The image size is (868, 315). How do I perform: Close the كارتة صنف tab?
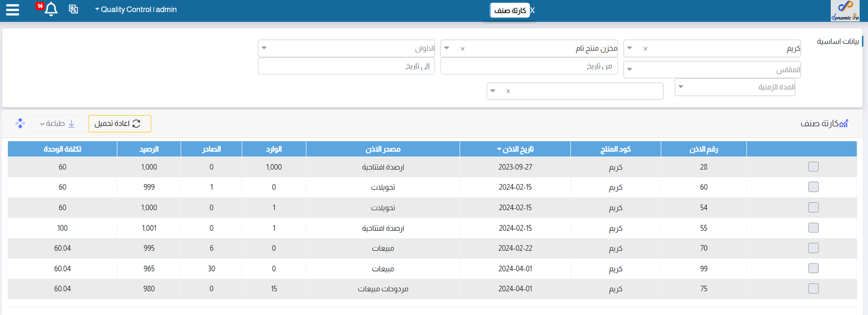click(x=532, y=10)
